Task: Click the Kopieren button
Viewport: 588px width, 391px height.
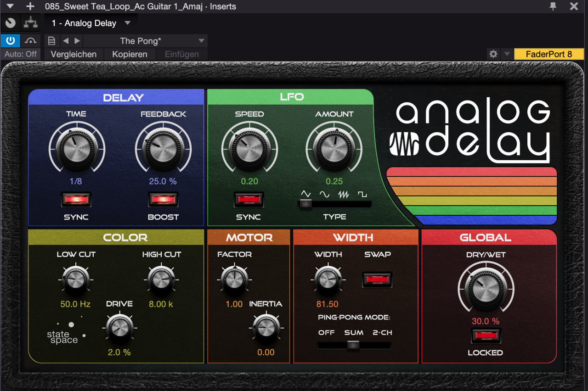Action: (x=130, y=54)
